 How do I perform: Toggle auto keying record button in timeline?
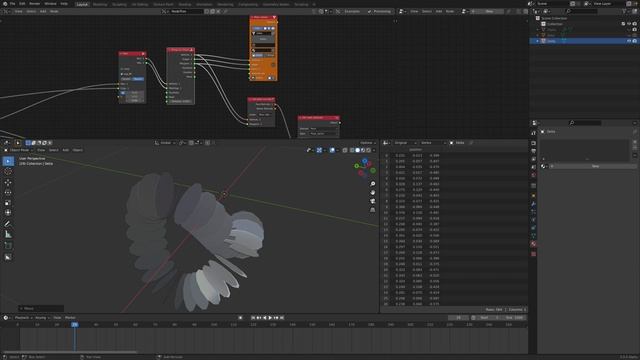(240, 318)
